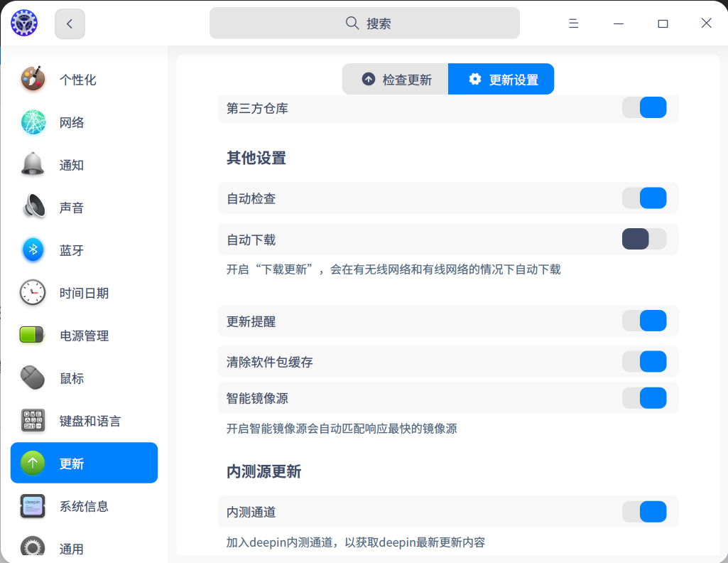Toggle the 更新提醒 switch

(x=644, y=321)
